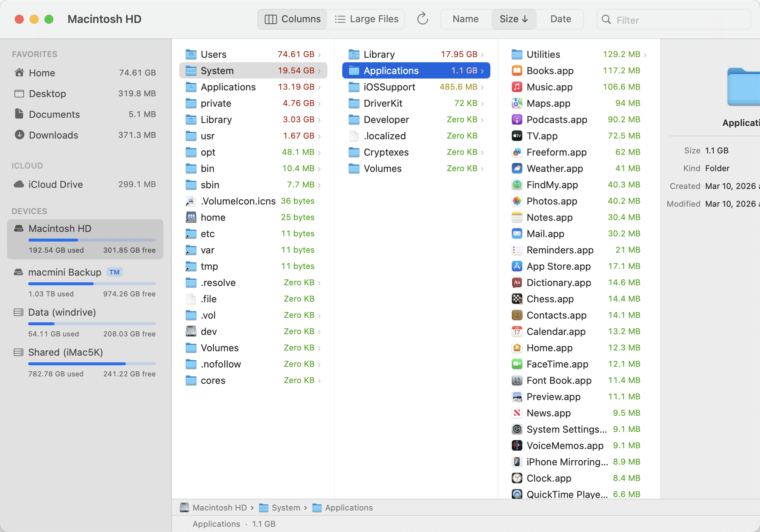Click the Music.app icon

(517, 87)
